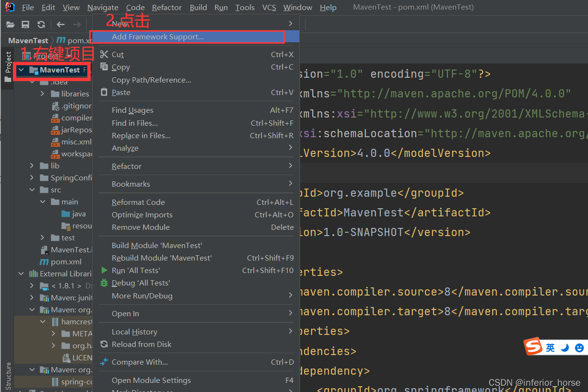Click the Sogou input method tray icon
The height and width of the screenshot is (392, 588).
(x=534, y=347)
